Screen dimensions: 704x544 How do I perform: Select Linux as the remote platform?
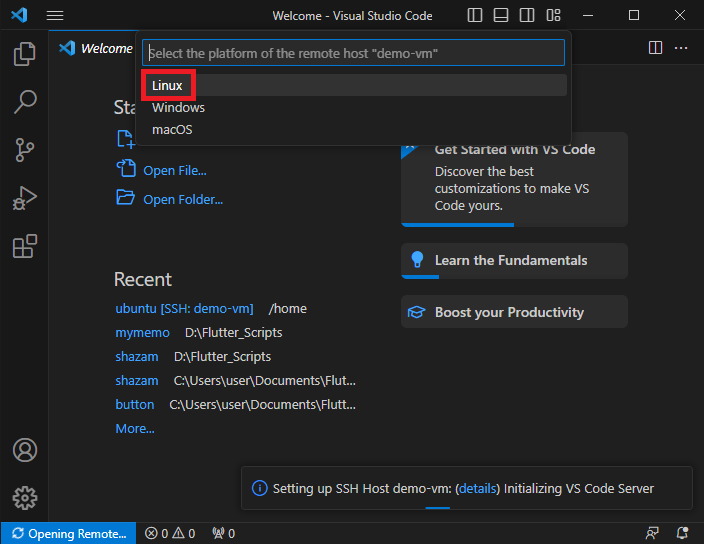[x=354, y=85]
